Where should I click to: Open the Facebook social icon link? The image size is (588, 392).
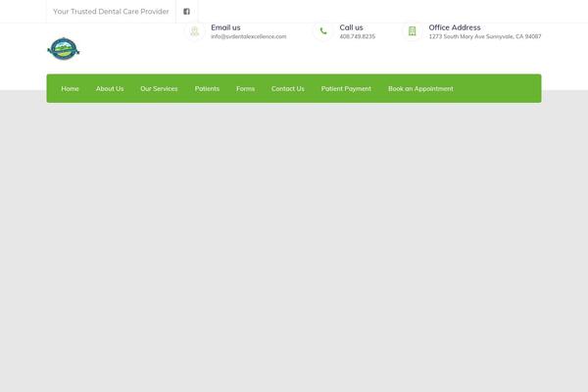click(186, 11)
